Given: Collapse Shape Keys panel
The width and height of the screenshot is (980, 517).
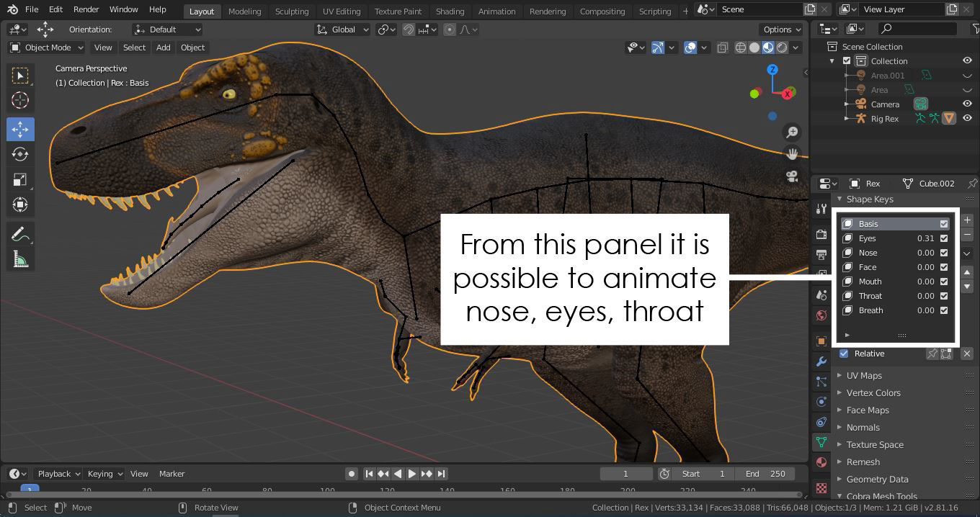Looking at the screenshot, I should click(x=869, y=199).
